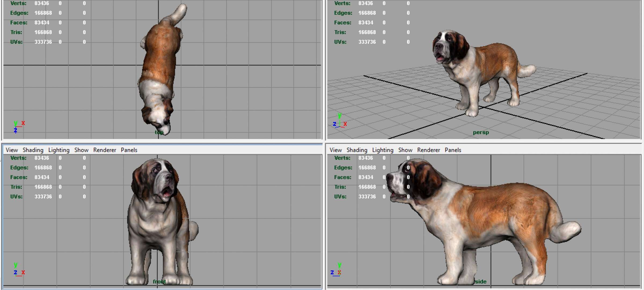Click the 'UVs:' label in the persp viewport
The width and height of the screenshot is (644, 290).
340,42
